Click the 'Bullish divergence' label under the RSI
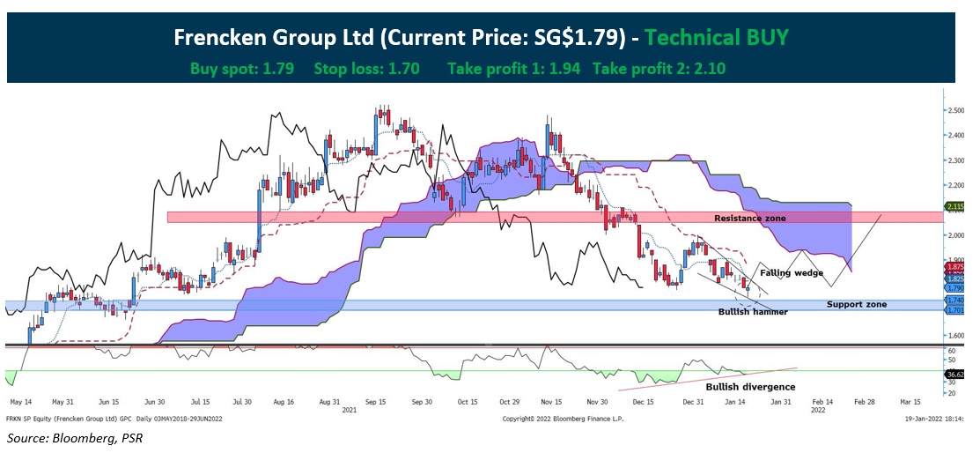The width and height of the screenshot is (980, 453). pyautogui.click(x=750, y=387)
